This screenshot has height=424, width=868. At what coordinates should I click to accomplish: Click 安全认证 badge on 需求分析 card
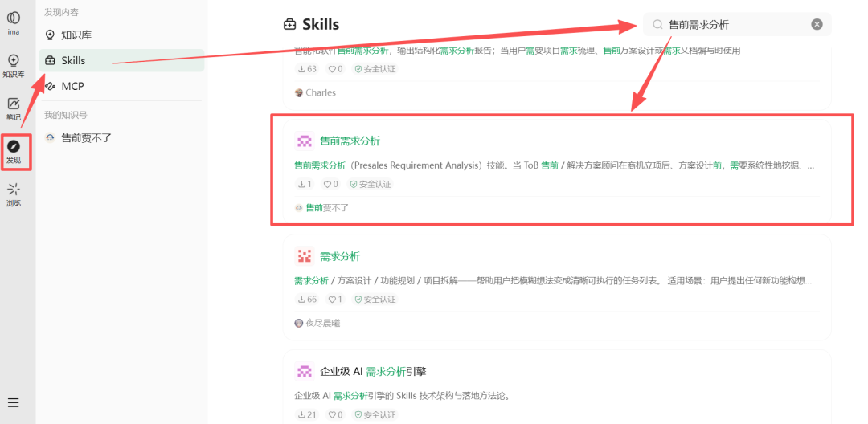pyautogui.click(x=375, y=299)
